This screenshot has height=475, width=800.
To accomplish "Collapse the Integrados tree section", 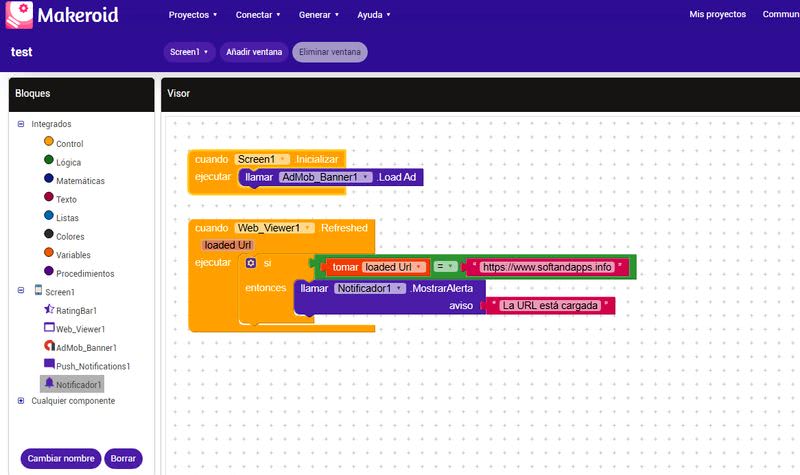I will click(x=21, y=124).
